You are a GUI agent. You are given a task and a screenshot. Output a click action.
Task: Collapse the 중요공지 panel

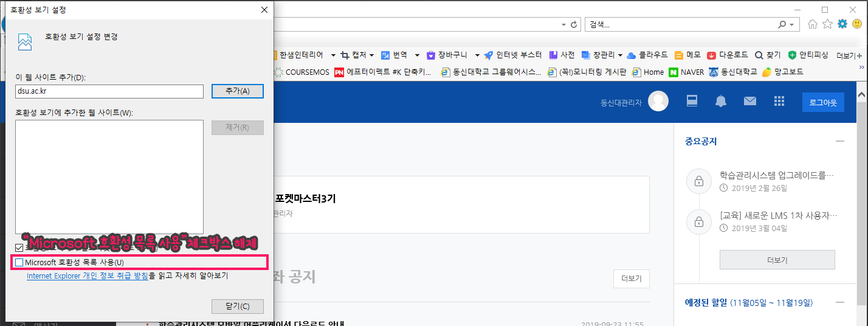click(x=840, y=141)
